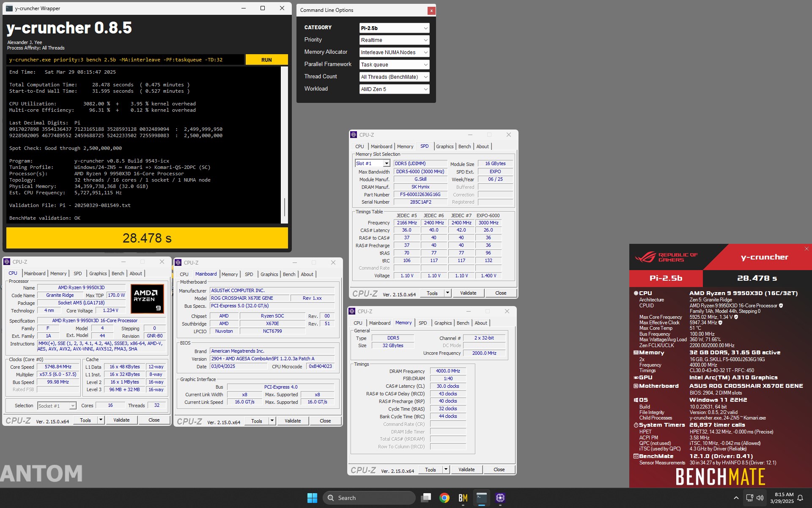Click Validate in the CPU window
The height and width of the screenshot is (508, 812).
click(121, 420)
